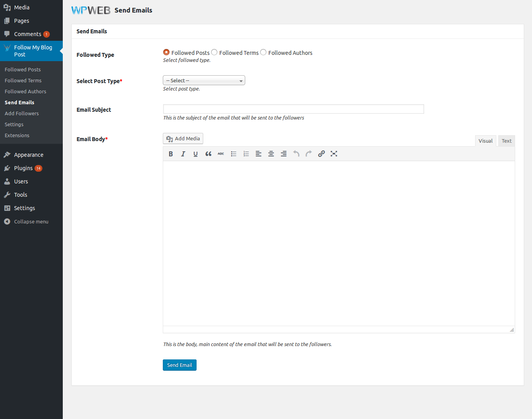The height and width of the screenshot is (419, 532).
Task: Open Add Followers in the sidebar
Action: click(x=22, y=113)
